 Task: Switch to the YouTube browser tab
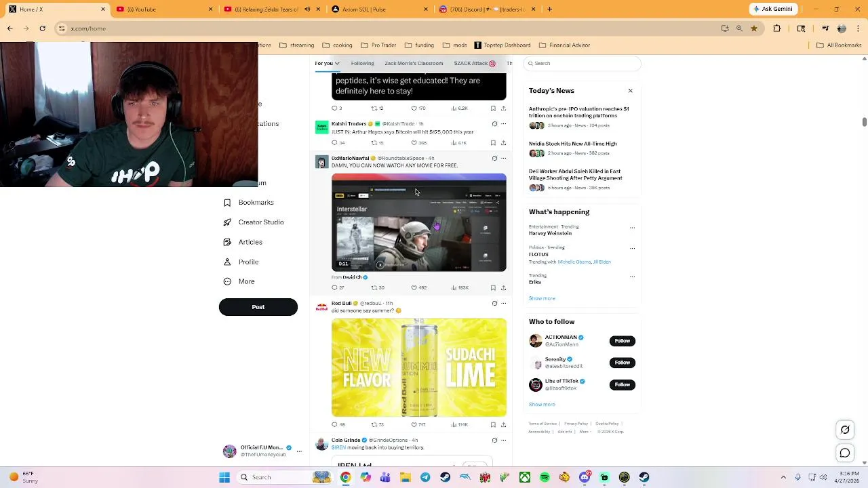pyautogui.click(x=163, y=9)
